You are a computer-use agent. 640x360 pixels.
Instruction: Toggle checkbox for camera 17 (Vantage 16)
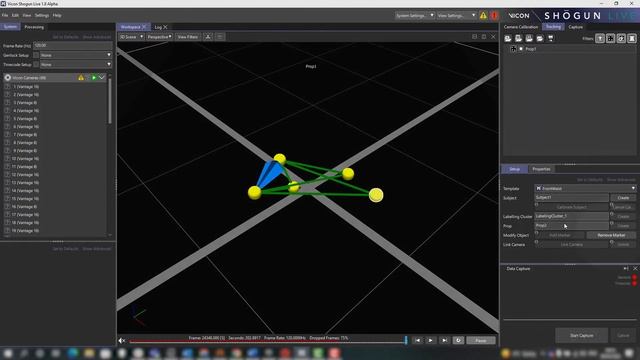pyautogui.click(x=7, y=215)
